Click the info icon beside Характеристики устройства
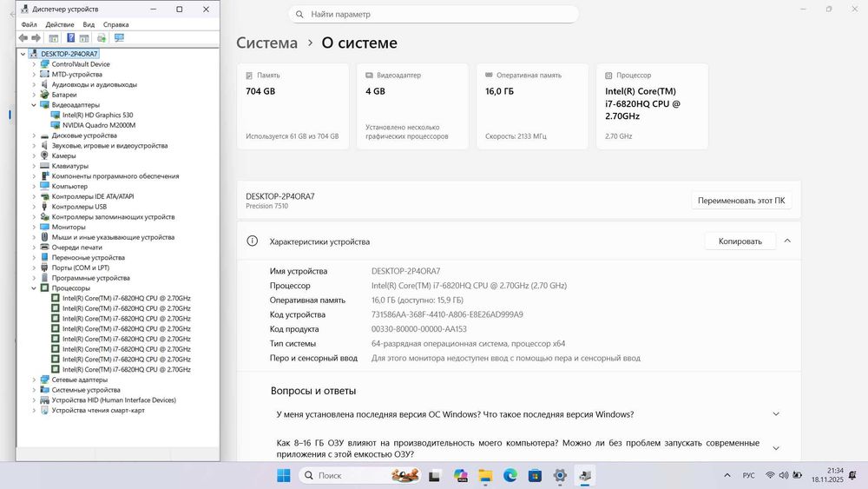 (x=252, y=241)
